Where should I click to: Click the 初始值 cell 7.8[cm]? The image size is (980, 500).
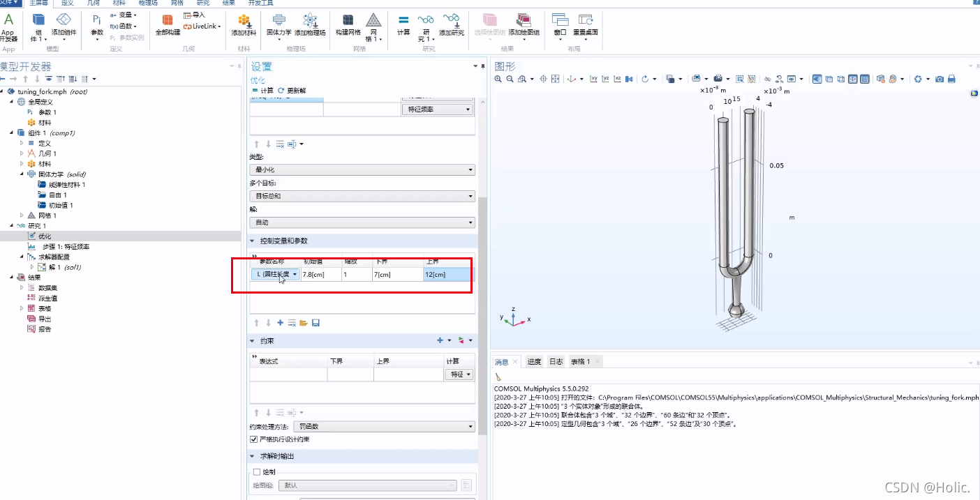[x=321, y=275]
